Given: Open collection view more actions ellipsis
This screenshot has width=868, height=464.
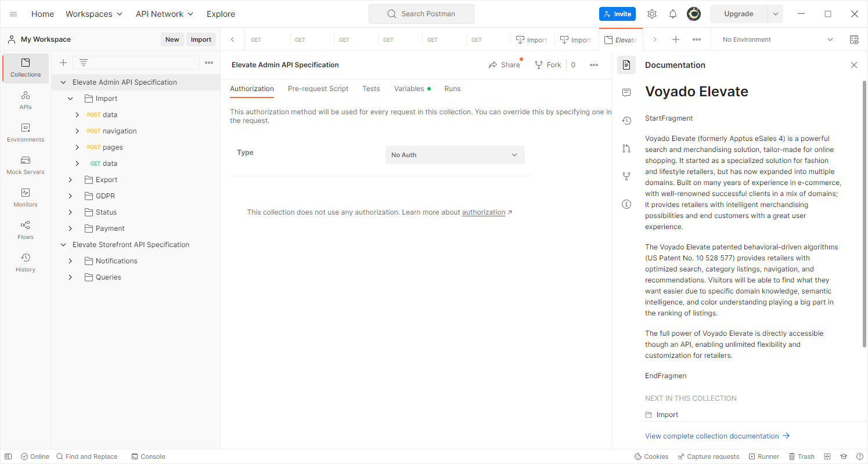Looking at the screenshot, I should coord(594,65).
